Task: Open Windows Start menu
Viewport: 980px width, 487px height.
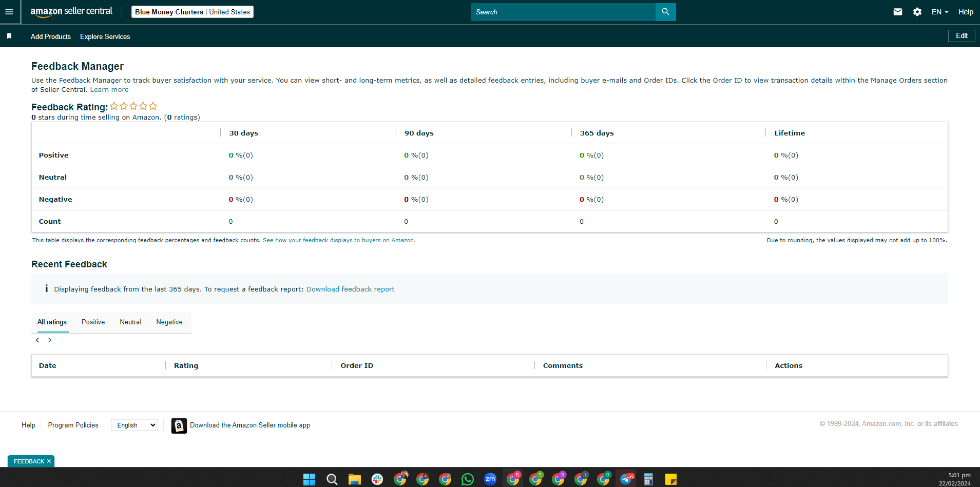Action: 309,479
